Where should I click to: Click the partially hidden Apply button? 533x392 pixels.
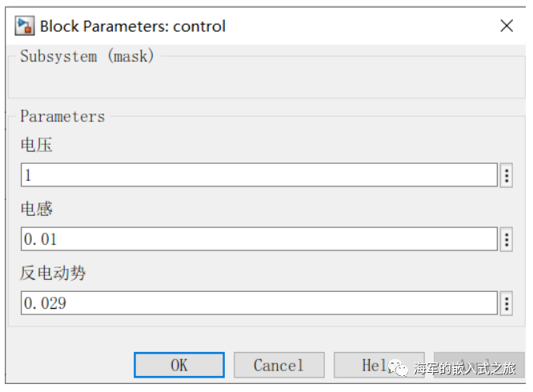pos(479,365)
